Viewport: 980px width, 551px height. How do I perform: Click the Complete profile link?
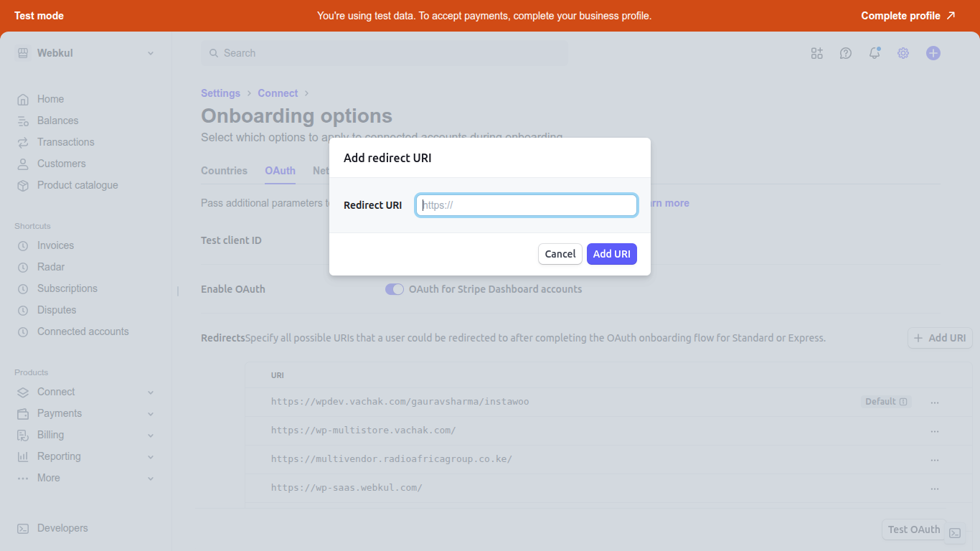(908, 16)
